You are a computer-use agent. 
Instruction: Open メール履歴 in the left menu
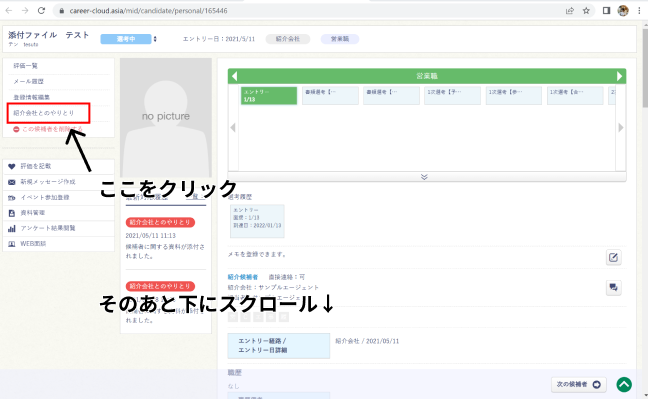click(29, 81)
